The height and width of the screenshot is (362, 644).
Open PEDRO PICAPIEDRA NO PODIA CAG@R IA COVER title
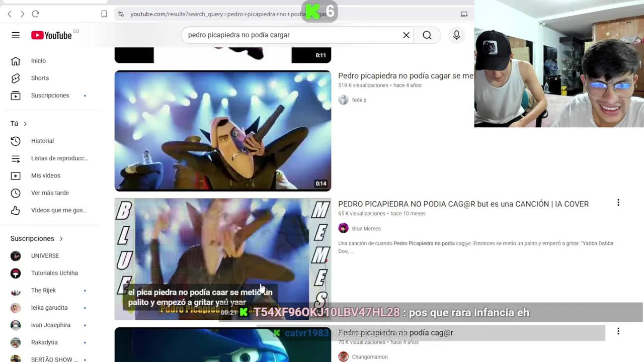click(463, 204)
